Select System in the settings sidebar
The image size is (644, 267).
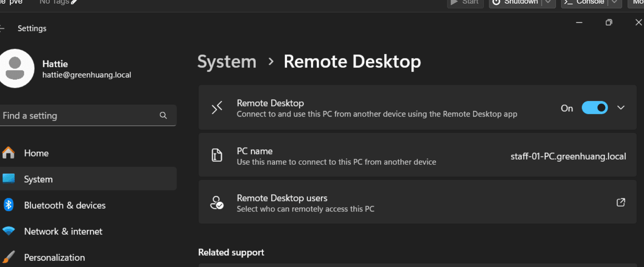click(87, 179)
